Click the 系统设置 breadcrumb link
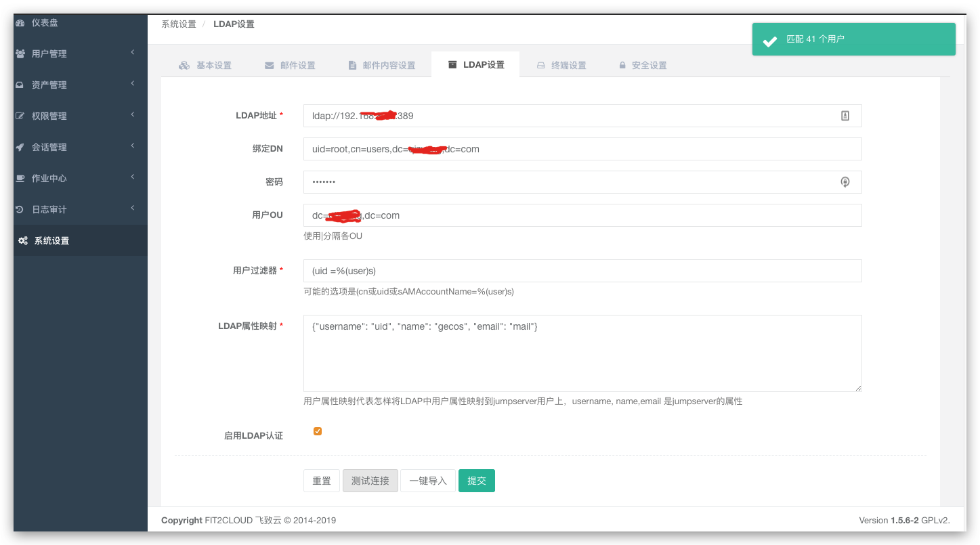 (x=179, y=24)
